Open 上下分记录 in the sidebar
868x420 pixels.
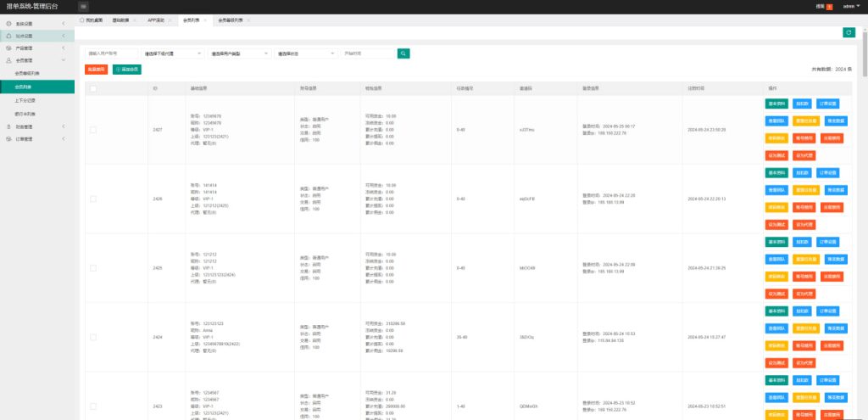[x=25, y=101]
